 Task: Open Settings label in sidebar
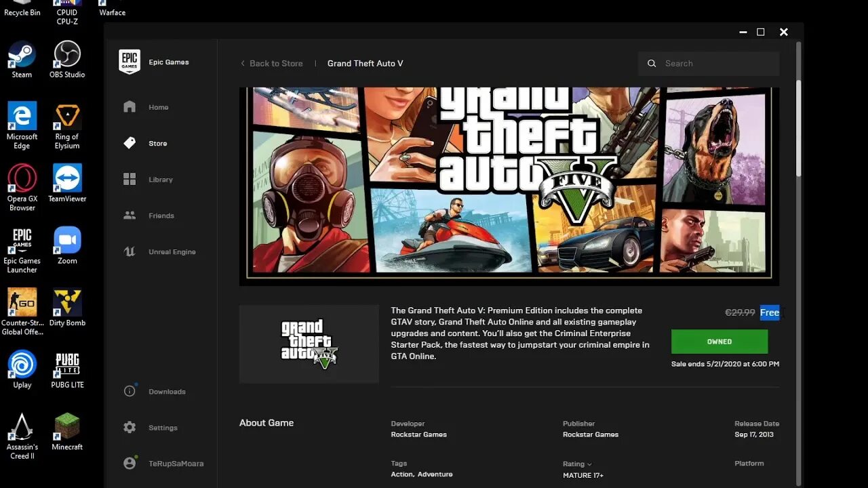pos(163,428)
